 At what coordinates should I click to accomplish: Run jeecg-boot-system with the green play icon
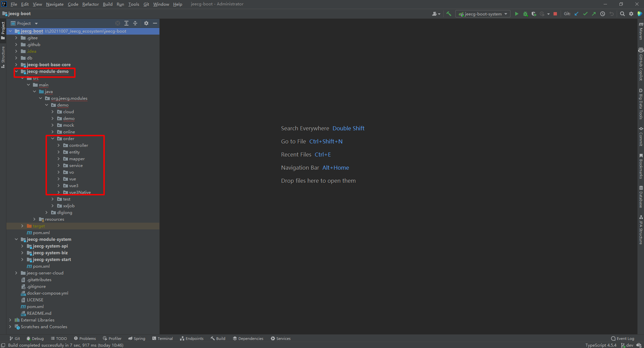(x=517, y=14)
